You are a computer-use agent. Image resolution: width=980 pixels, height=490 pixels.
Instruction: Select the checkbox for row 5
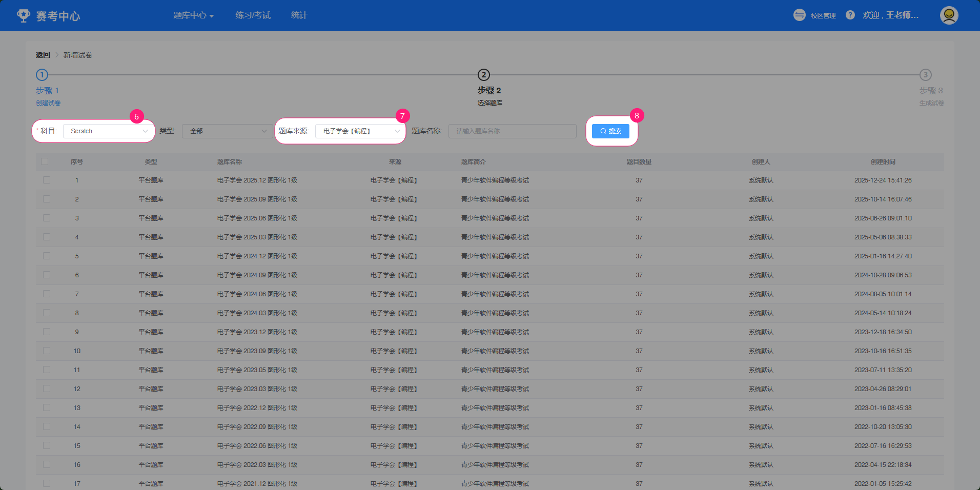click(47, 256)
